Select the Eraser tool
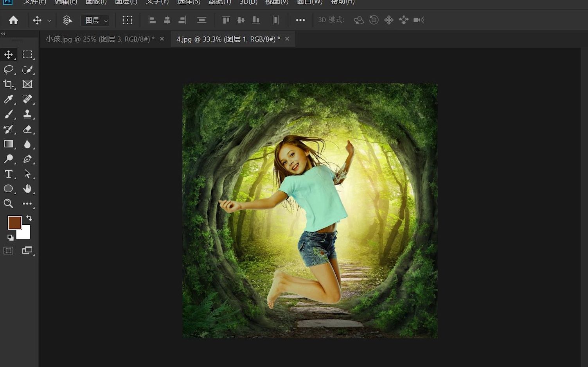This screenshot has height=367, width=588. (27, 129)
